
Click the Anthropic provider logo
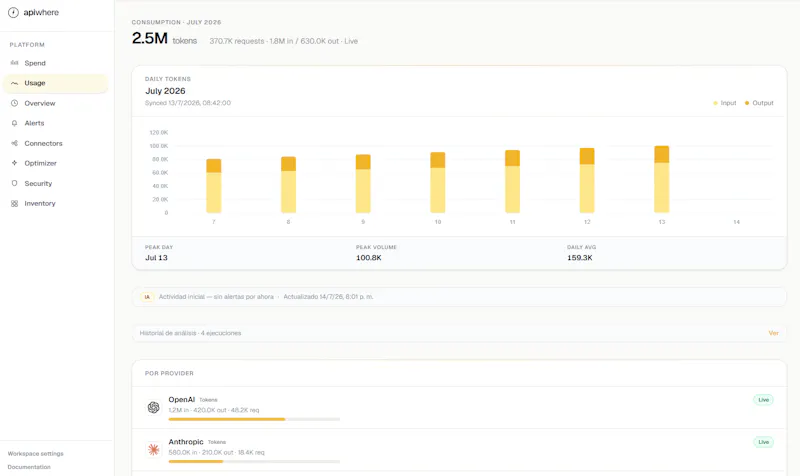[x=154, y=449]
